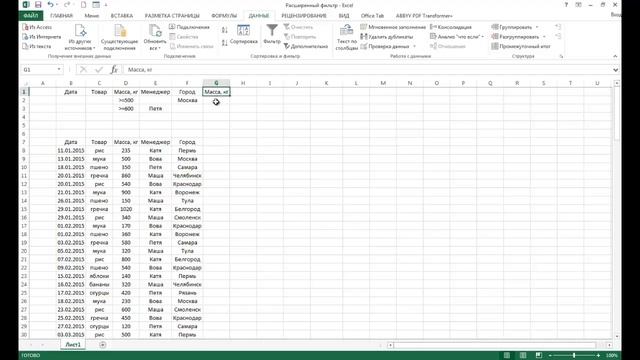Open the Sort (Сортировка) dialog
640x360 pixels.
point(244,35)
